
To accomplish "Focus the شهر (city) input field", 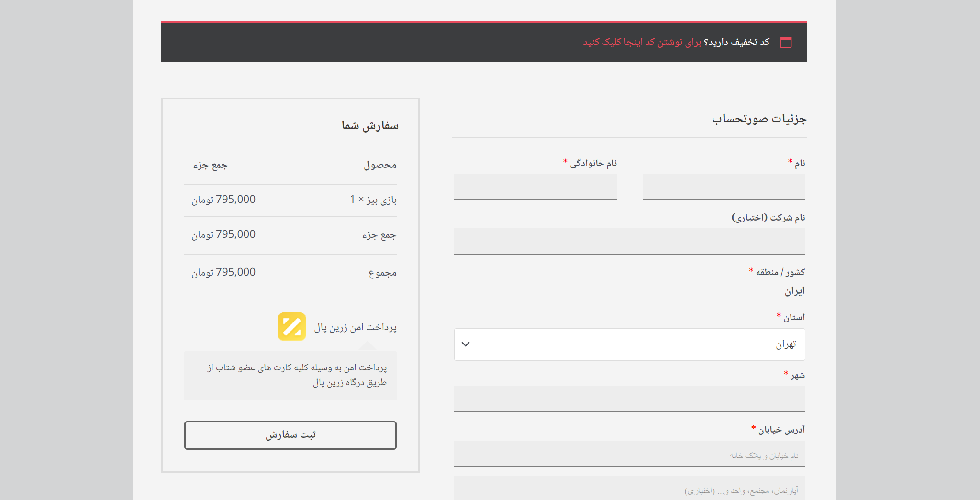I will (629, 399).
